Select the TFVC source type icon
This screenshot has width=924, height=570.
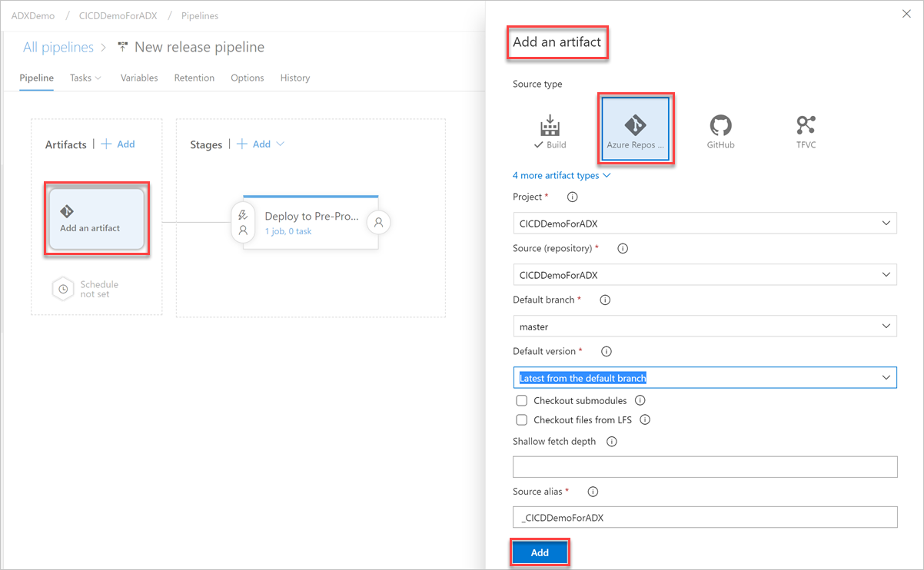(x=806, y=129)
